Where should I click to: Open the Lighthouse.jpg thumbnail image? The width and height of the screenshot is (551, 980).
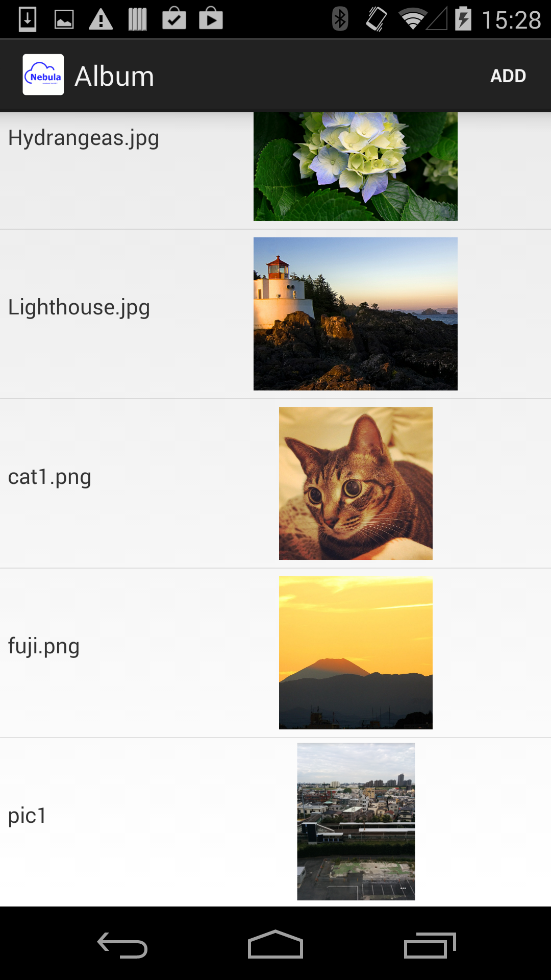pyautogui.click(x=356, y=314)
